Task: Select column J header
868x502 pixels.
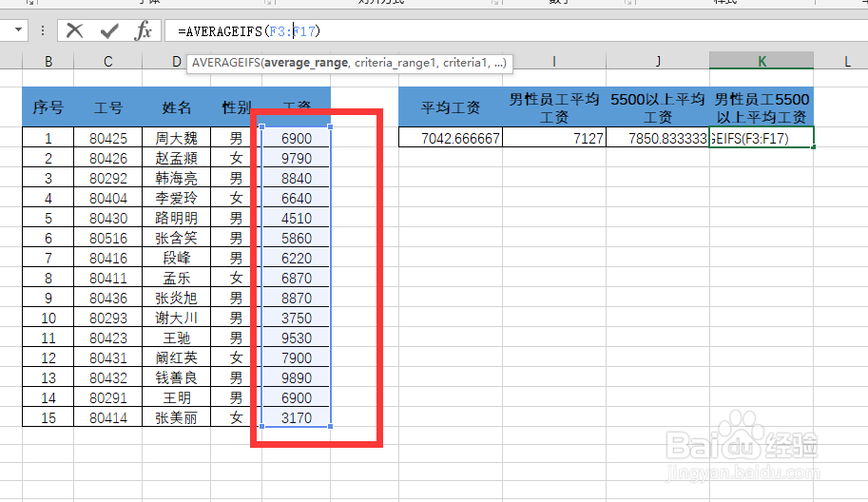Action: [658, 62]
